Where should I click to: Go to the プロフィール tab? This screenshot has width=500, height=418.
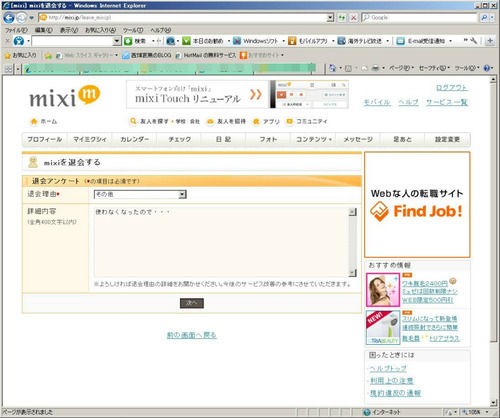[x=45, y=139]
